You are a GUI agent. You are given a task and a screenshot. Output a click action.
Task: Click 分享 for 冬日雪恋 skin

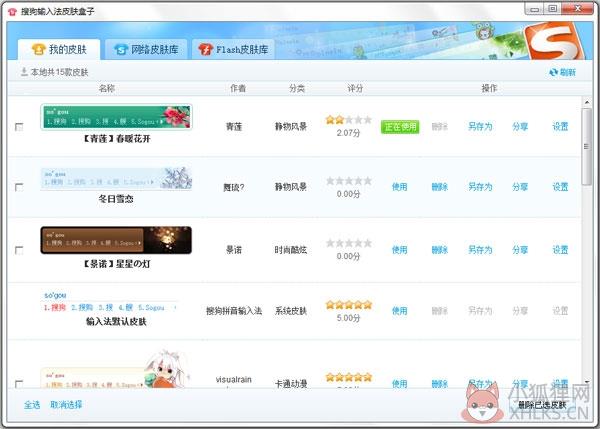pyautogui.click(x=520, y=187)
